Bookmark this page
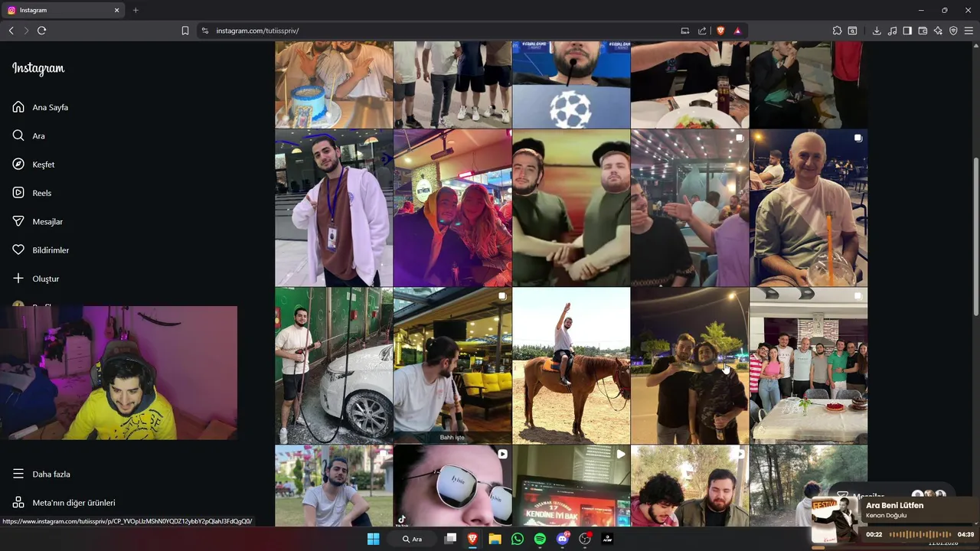The height and width of the screenshot is (551, 980). 185,31
